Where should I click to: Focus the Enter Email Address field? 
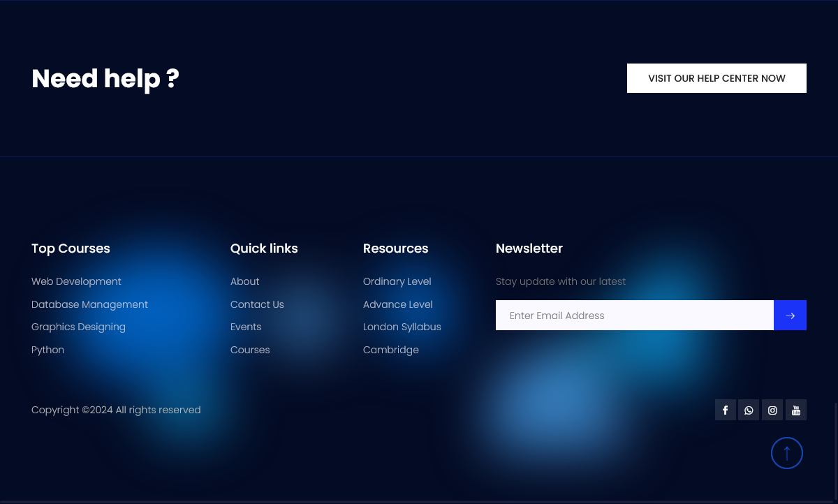point(634,316)
